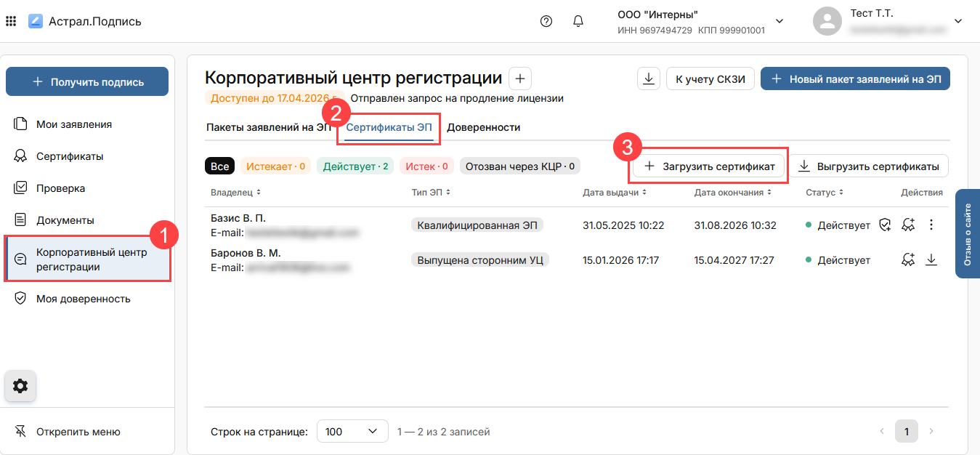980x455 pixels.
Task: Expand the user profile menu Тест Т.Т.
Action: tap(957, 21)
